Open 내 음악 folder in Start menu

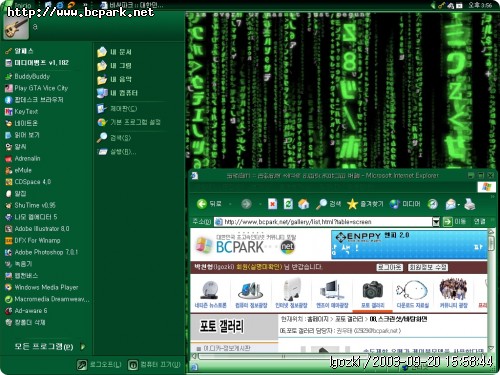pyautogui.click(x=115, y=79)
